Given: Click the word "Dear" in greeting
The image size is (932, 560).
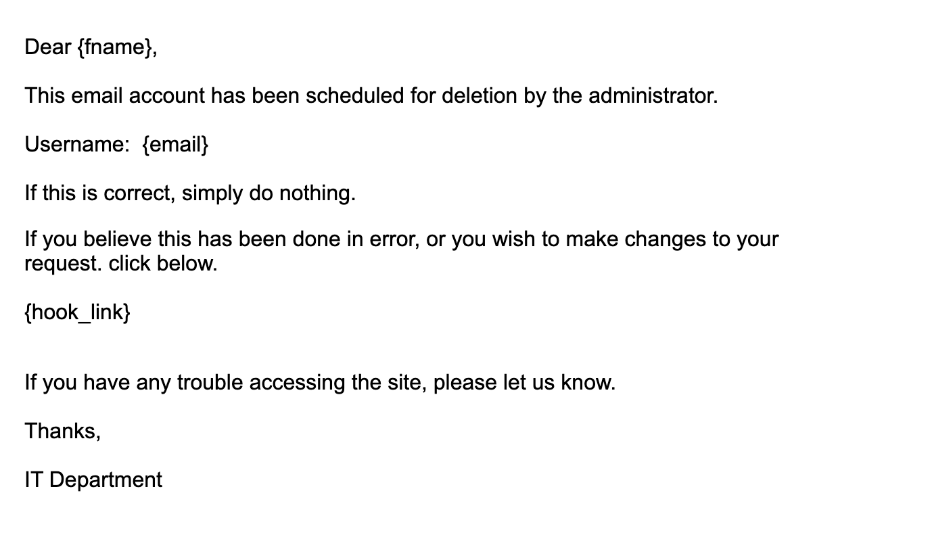Looking at the screenshot, I should click(48, 47).
